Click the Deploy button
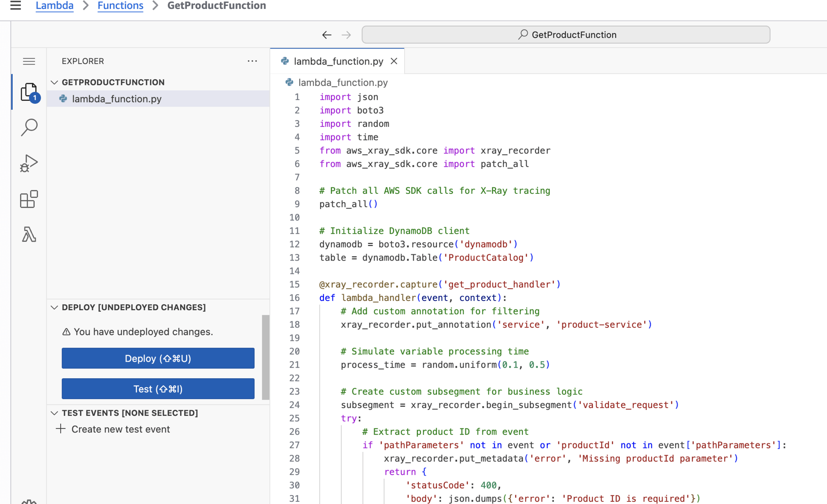The width and height of the screenshot is (827, 504). [158, 358]
